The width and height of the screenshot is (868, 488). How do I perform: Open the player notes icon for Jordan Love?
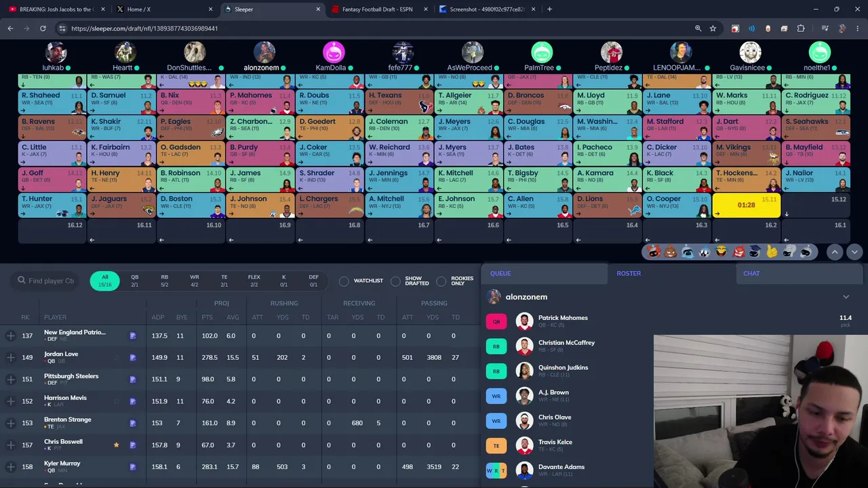tap(133, 357)
